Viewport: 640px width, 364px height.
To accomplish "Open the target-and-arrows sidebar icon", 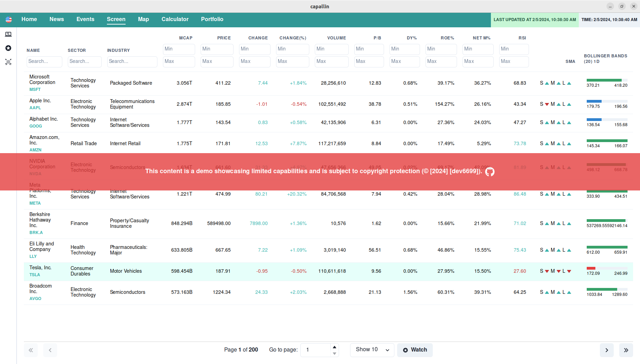I will click(8, 62).
